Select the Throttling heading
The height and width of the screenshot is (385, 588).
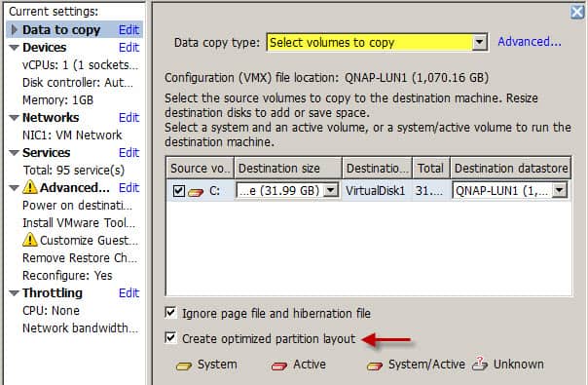tap(53, 293)
